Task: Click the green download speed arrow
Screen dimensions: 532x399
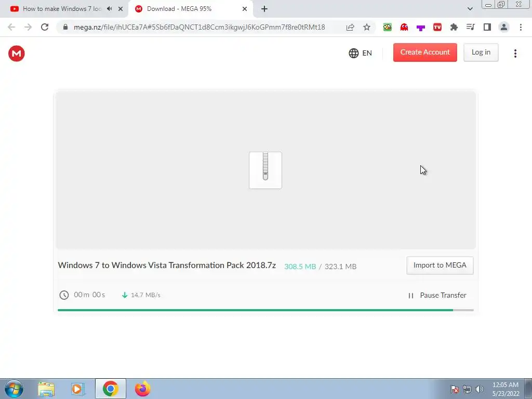Action: 125,295
